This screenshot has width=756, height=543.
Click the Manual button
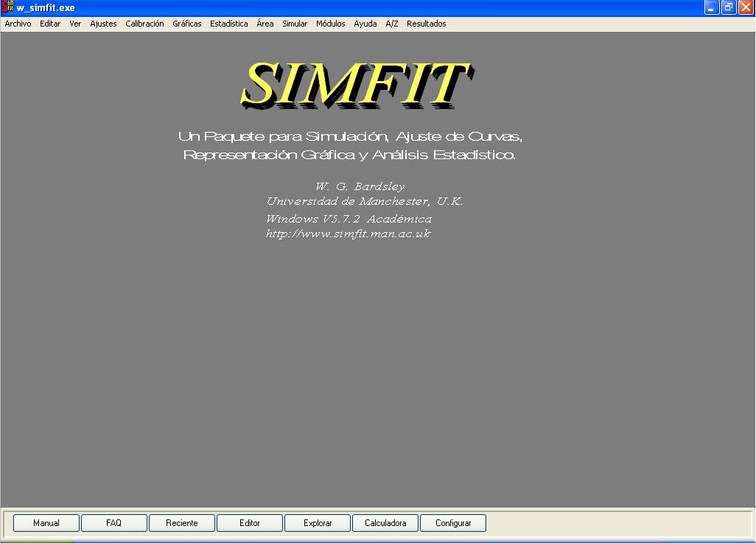point(46,523)
